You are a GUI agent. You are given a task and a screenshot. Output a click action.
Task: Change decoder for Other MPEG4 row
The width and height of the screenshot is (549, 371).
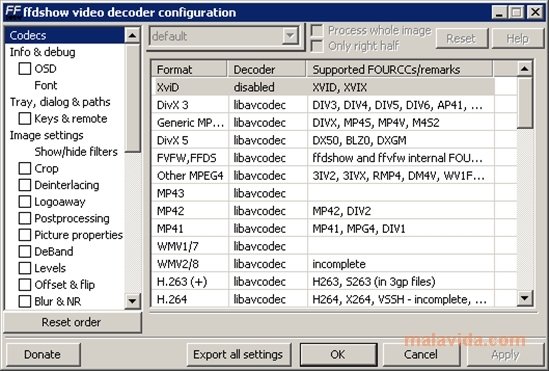coord(267,176)
